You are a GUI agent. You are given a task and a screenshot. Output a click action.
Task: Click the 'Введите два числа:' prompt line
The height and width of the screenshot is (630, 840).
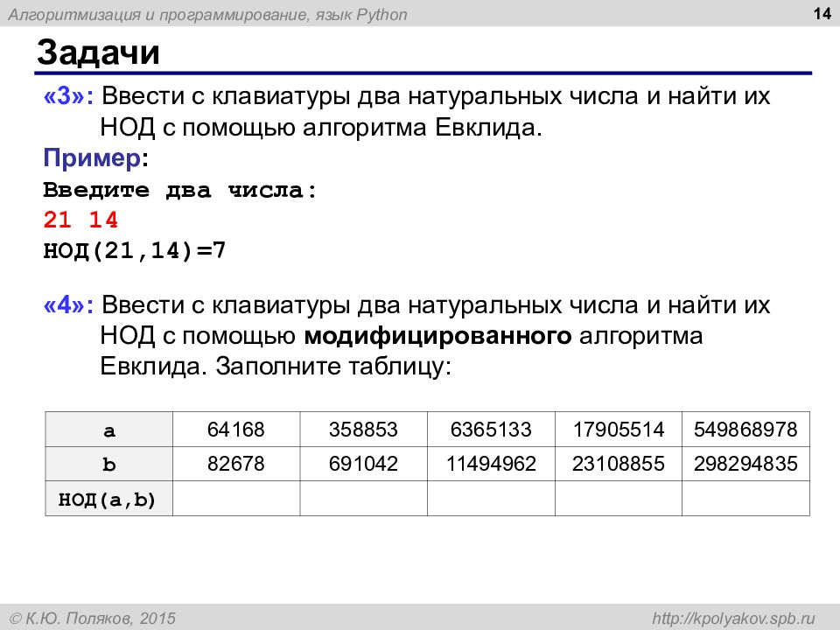[180, 190]
